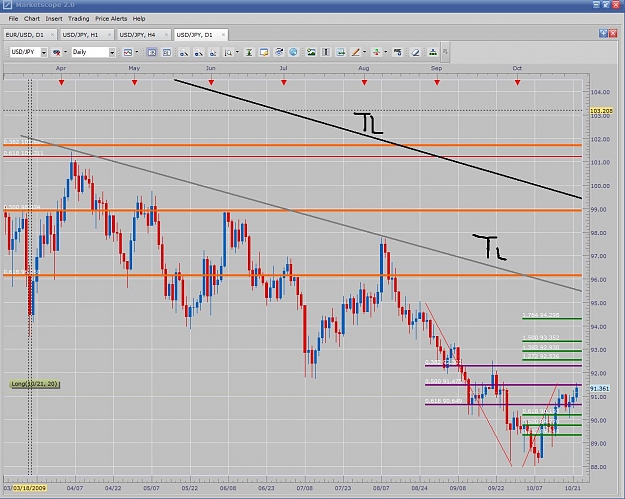Click the red marker under Jul
Screen dimensions: 625x499
(284, 83)
